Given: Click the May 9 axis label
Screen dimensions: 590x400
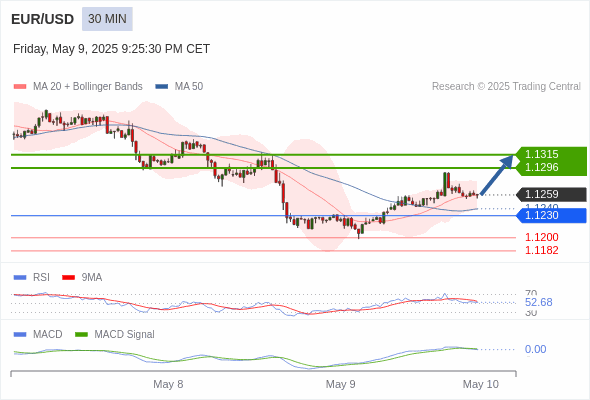Looking at the screenshot, I should point(341,384).
